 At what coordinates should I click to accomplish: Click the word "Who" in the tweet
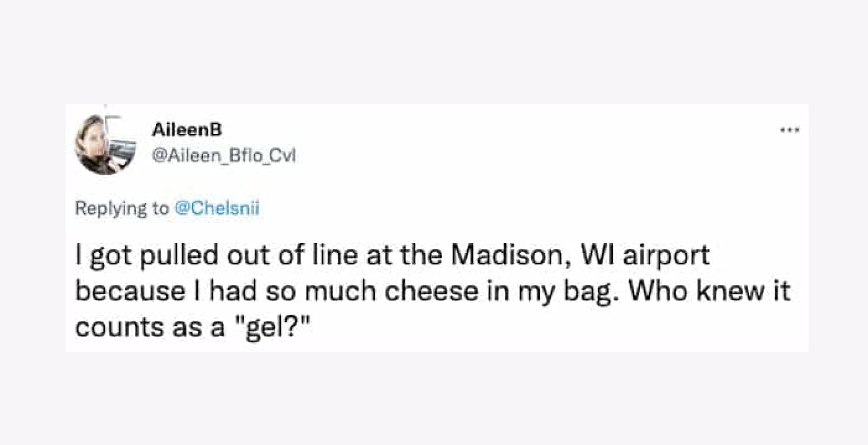point(659,292)
